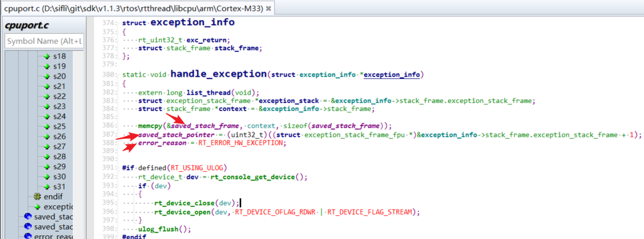Select the s23 symbol entry

(60, 107)
